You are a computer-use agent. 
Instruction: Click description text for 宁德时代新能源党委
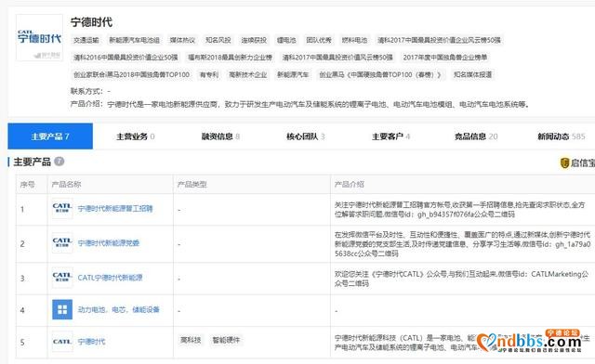pyautogui.click(x=463, y=244)
